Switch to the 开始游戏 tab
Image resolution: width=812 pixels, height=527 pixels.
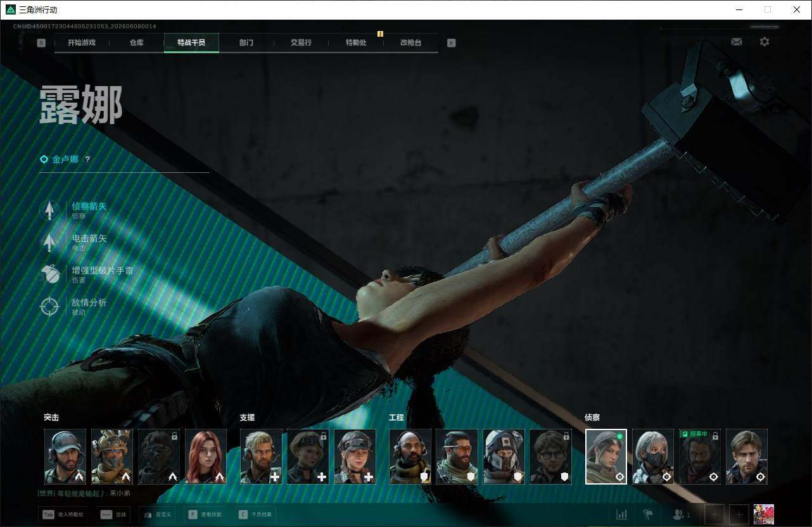point(82,43)
